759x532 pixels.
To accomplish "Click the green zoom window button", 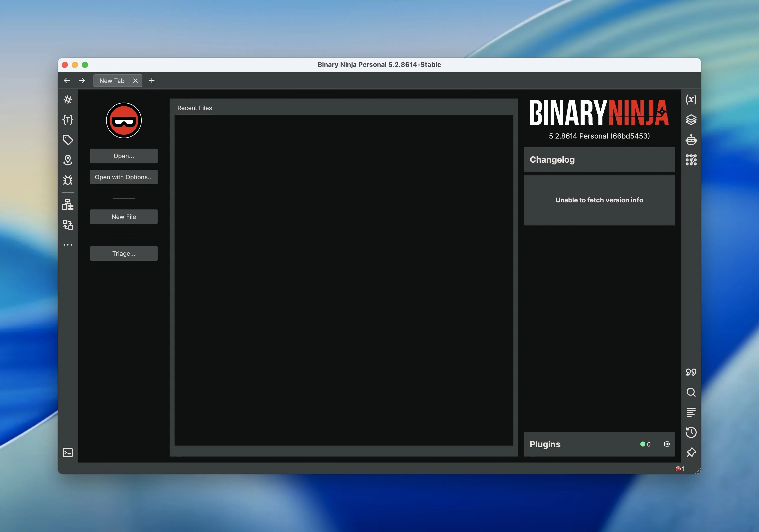I will [85, 65].
